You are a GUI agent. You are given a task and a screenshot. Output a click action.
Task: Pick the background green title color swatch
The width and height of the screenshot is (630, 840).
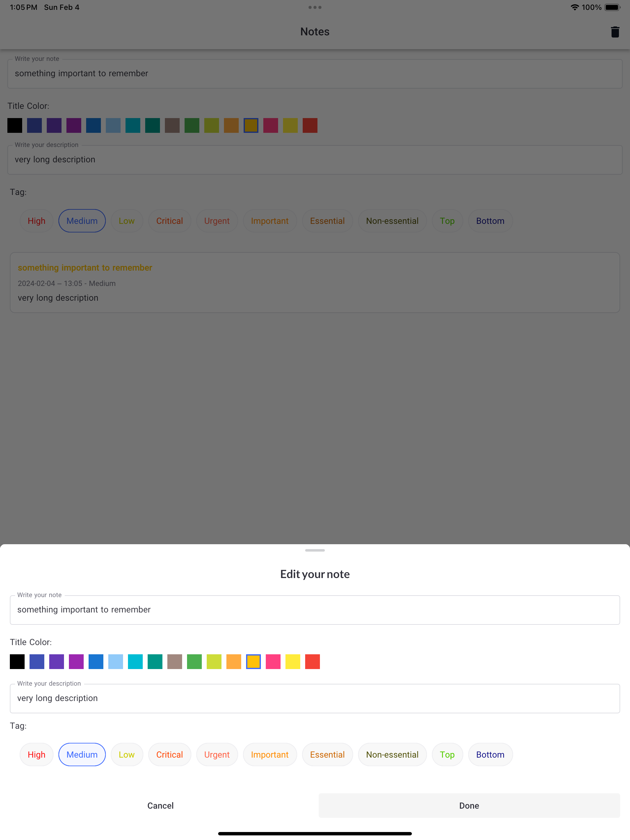(192, 125)
